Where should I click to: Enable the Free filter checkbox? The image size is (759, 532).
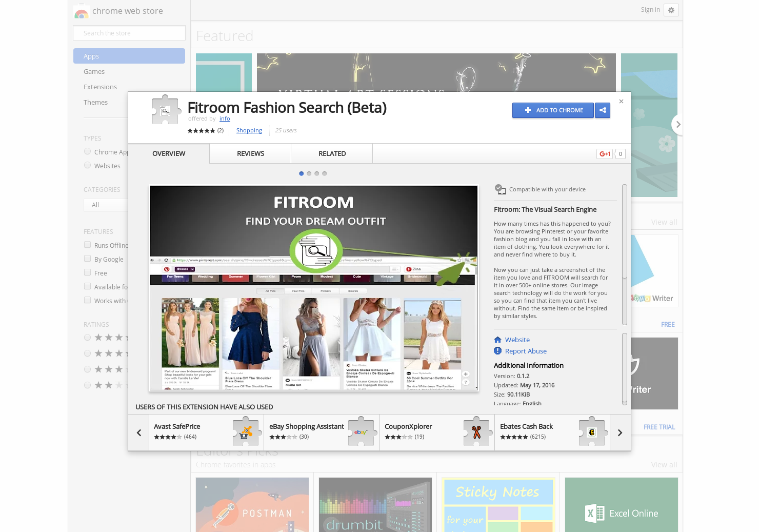pyautogui.click(x=87, y=272)
